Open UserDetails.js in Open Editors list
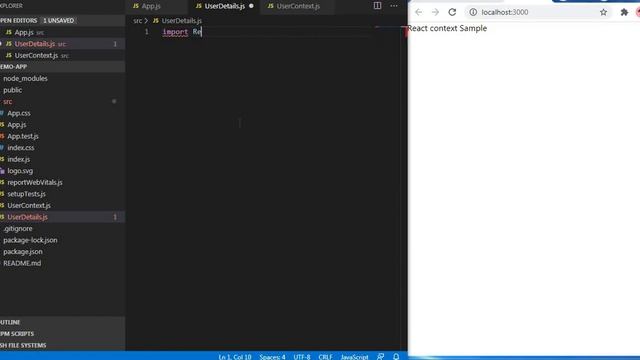This screenshot has height=360, width=640. pos(62,44)
